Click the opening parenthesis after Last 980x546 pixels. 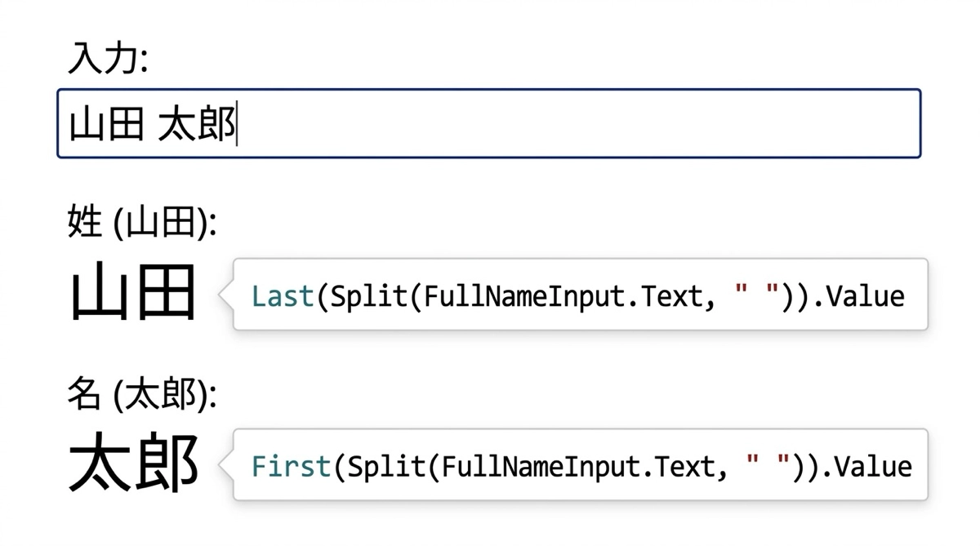click(x=322, y=295)
